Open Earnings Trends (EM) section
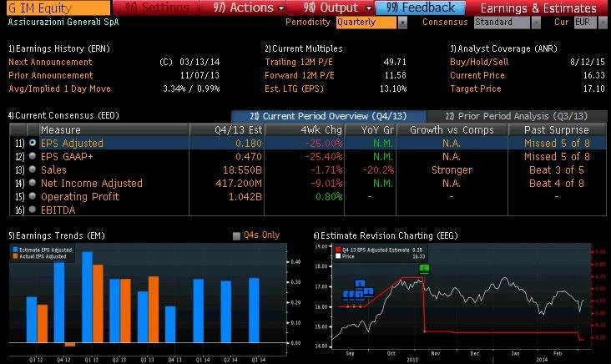The image size is (611, 364). pyautogui.click(x=57, y=235)
